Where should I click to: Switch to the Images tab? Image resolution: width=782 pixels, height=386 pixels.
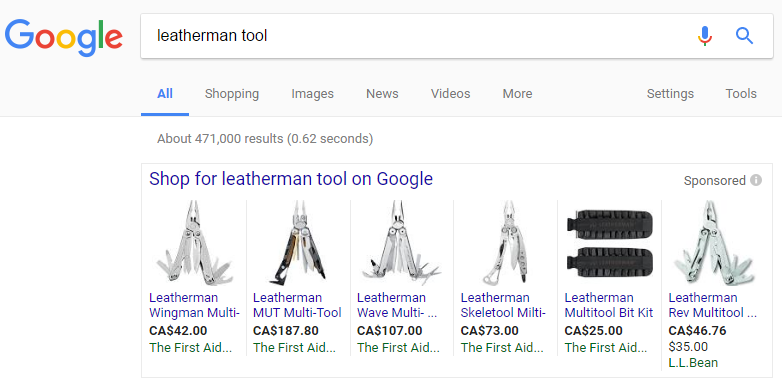[312, 94]
